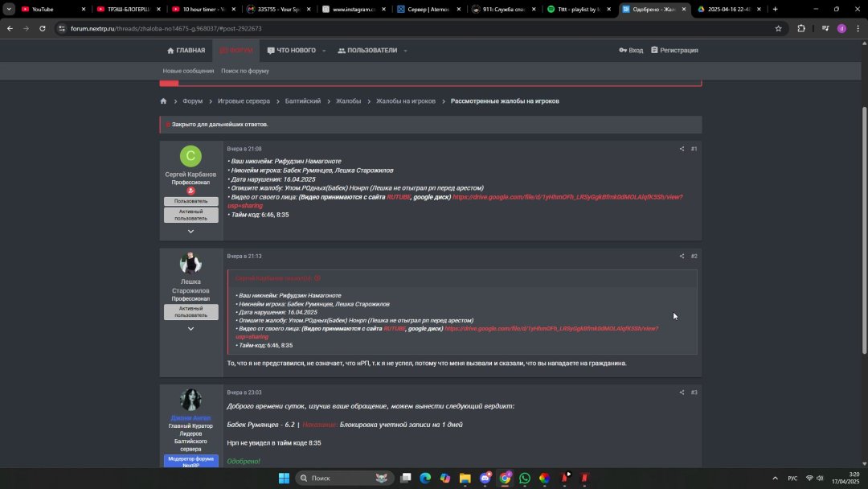This screenshot has height=489, width=868.
Task: Open WhatsApp from the taskbar
Action: point(525,478)
